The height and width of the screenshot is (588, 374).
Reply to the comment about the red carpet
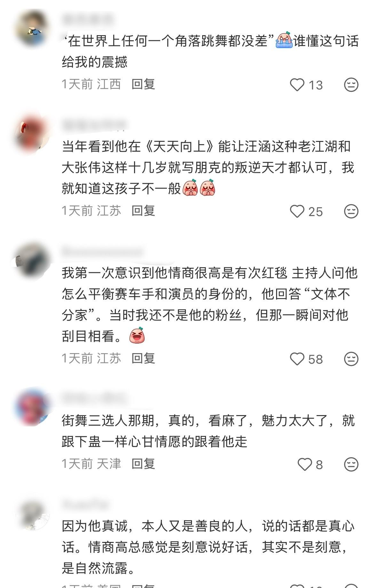click(143, 358)
